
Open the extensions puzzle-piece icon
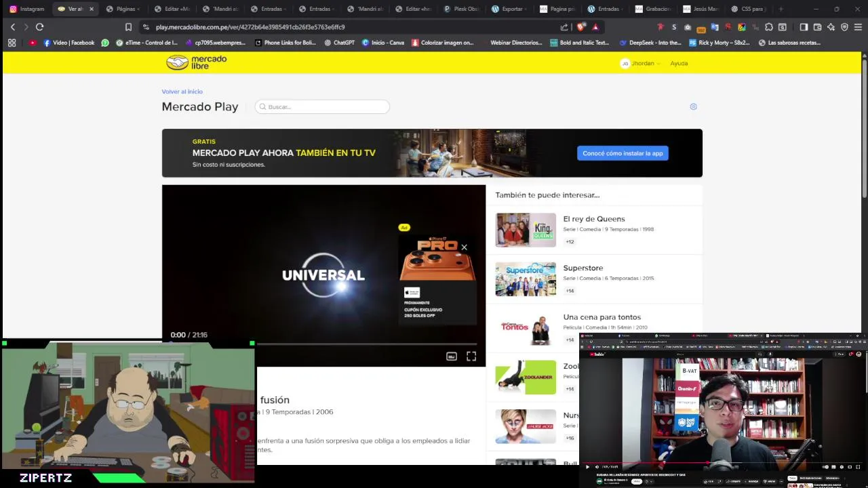(768, 27)
